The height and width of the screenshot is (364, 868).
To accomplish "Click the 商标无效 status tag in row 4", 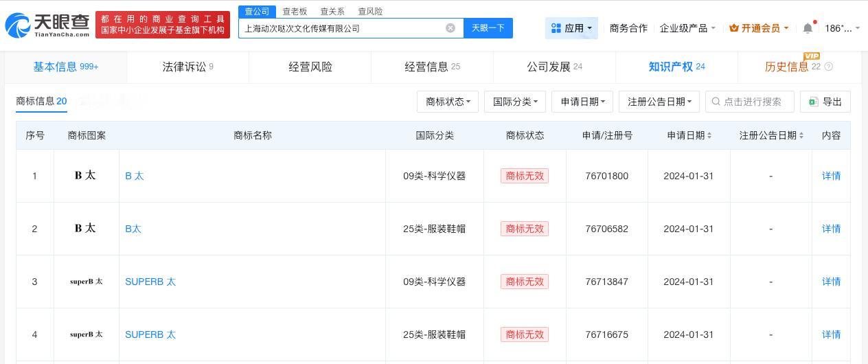I will 525,334.
